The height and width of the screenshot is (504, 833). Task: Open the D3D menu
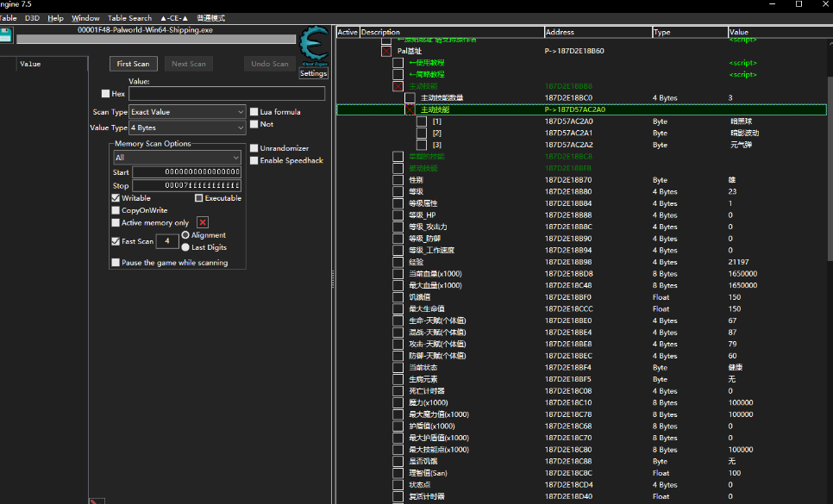32,18
